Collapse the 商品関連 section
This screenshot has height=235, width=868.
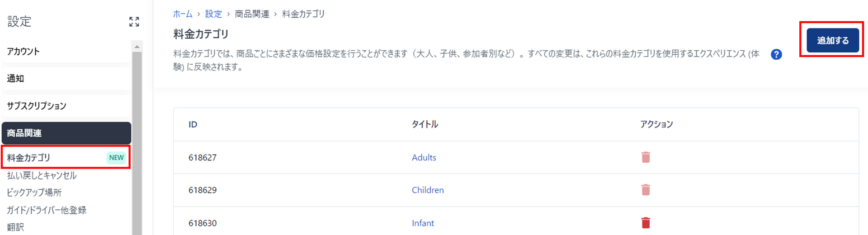[66, 133]
